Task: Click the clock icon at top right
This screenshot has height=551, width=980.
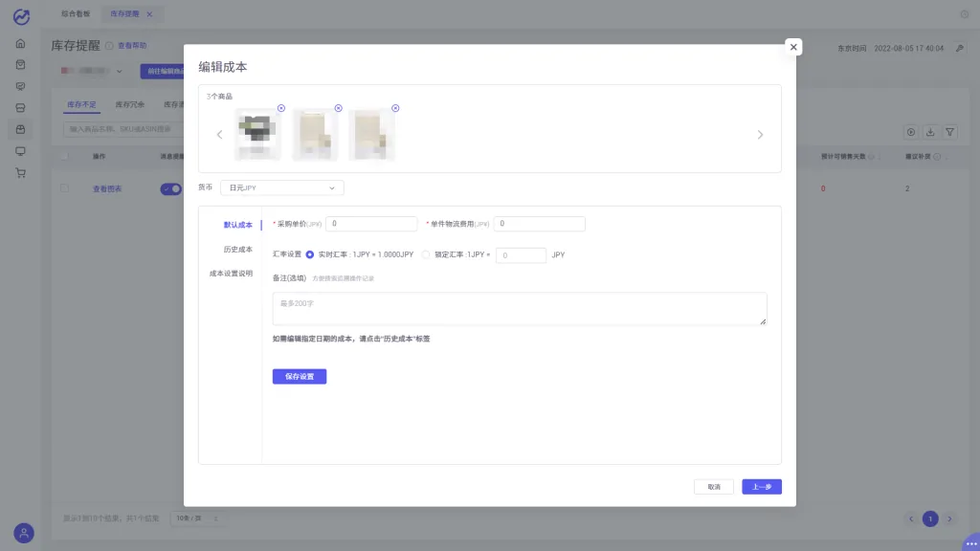Action: 965,14
